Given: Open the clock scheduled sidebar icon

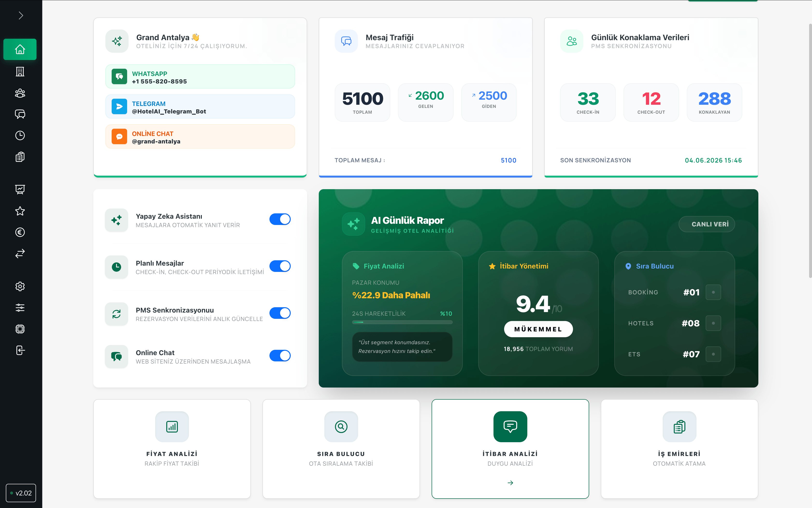Looking at the screenshot, I should [x=20, y=135].
